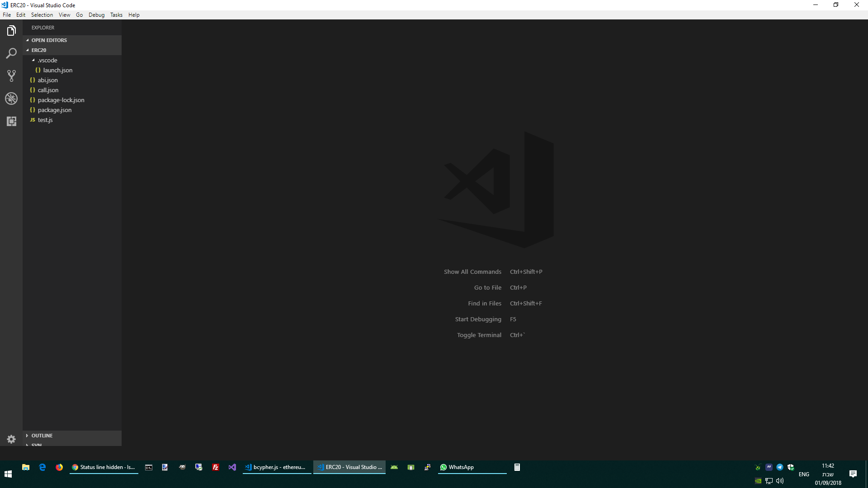Open the Help menu
Screen dimensions: 868x488
[134, 15]
